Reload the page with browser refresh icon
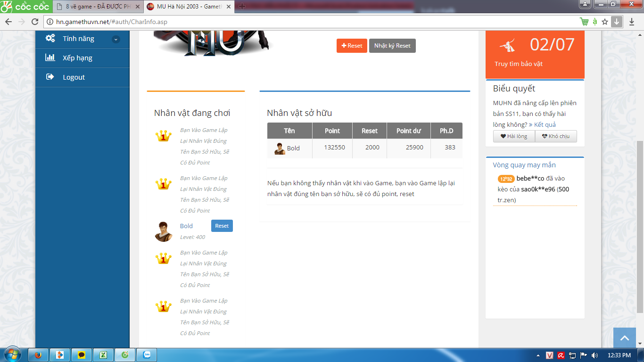Viewport: 644px width, 362px height. (34, 22)
